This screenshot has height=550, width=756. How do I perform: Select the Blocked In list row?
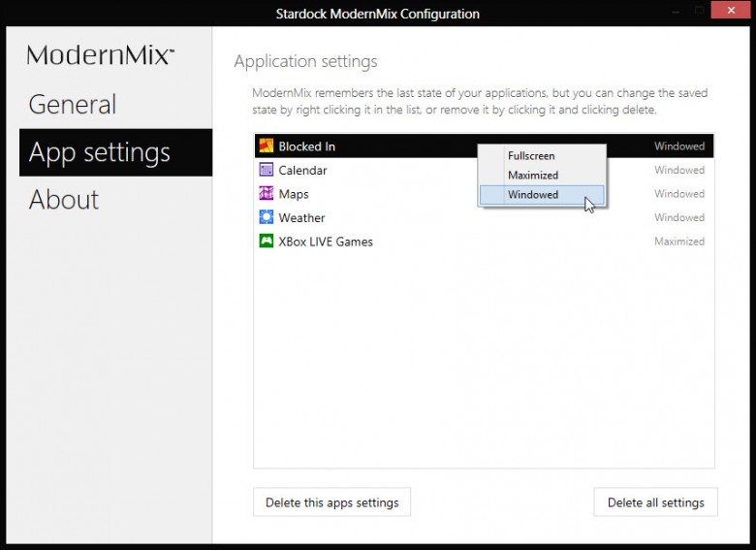tap(484, 146)
